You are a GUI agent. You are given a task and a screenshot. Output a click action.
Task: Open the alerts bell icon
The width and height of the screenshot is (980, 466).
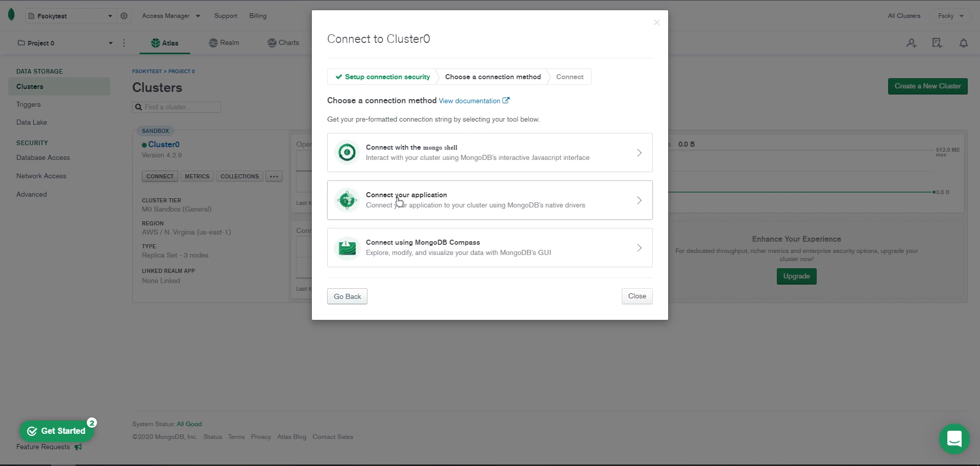click(964, 43)
